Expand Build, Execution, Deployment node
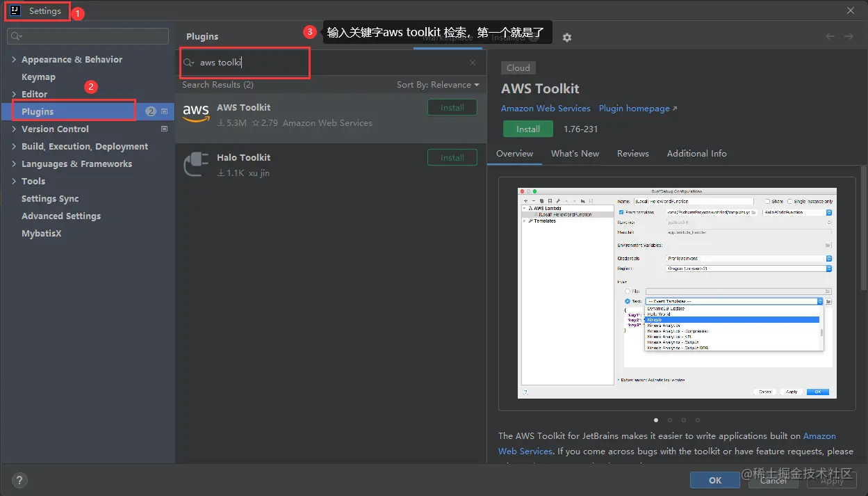Viewport: 868px width, 496px height. pos(14,146)
